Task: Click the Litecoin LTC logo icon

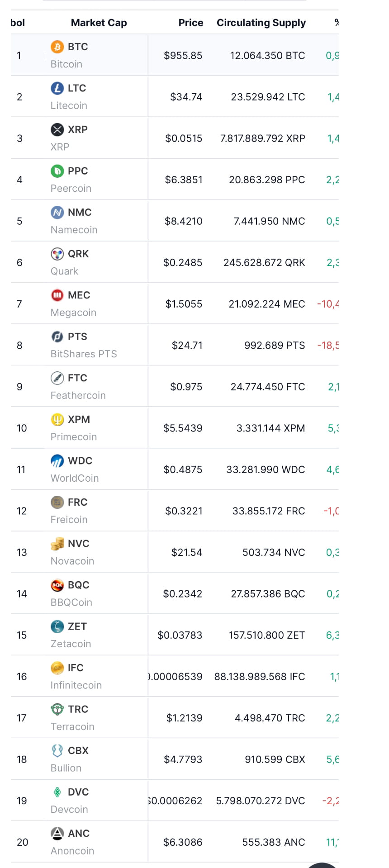Action: click(57, 88)
